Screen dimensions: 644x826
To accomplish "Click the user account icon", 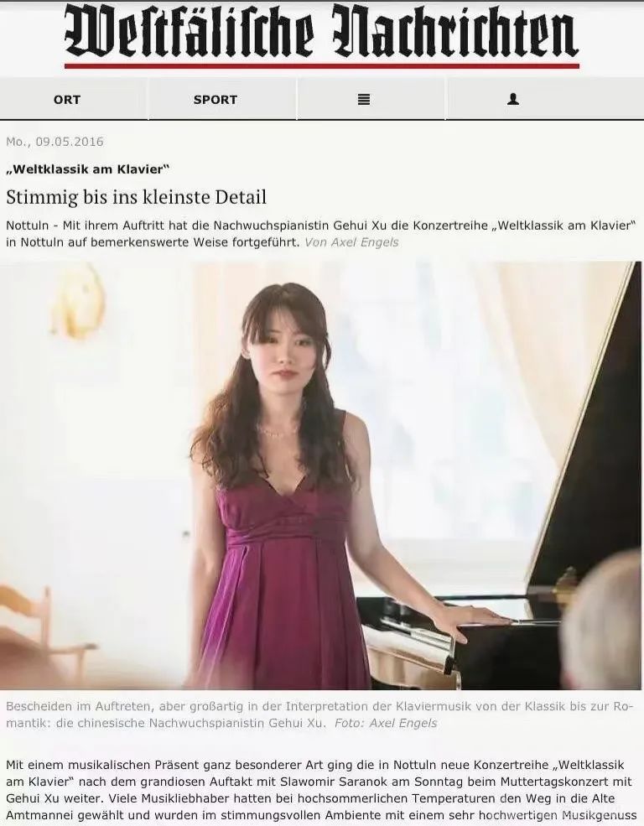I will [513, 99].
